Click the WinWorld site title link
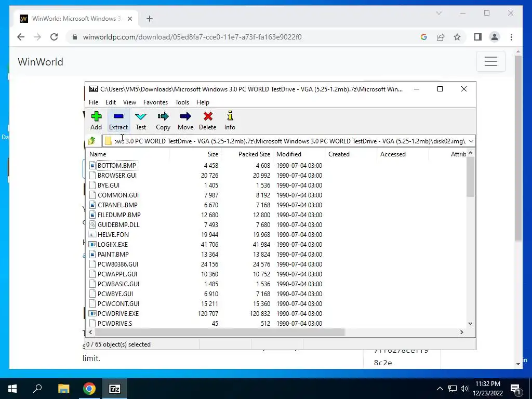 click(41, 62)
